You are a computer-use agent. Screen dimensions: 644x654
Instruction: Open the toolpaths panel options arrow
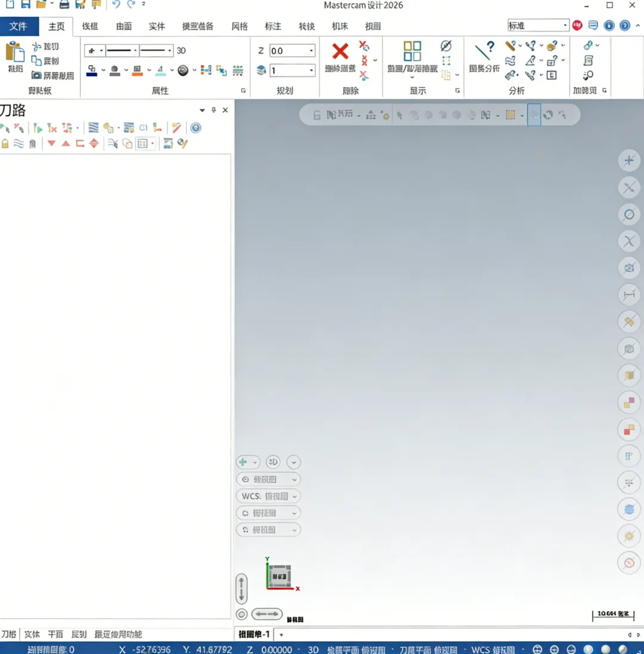point(202,110)
